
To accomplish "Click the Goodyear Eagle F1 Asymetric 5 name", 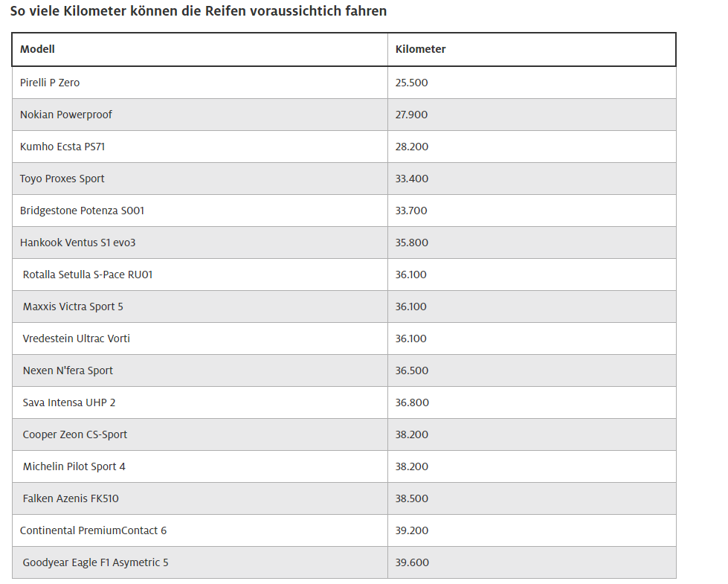I will point(95,562).
